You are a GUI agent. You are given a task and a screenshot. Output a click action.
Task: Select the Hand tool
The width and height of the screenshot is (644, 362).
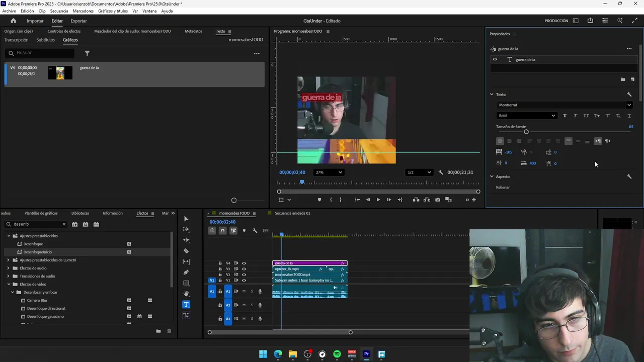186,294
